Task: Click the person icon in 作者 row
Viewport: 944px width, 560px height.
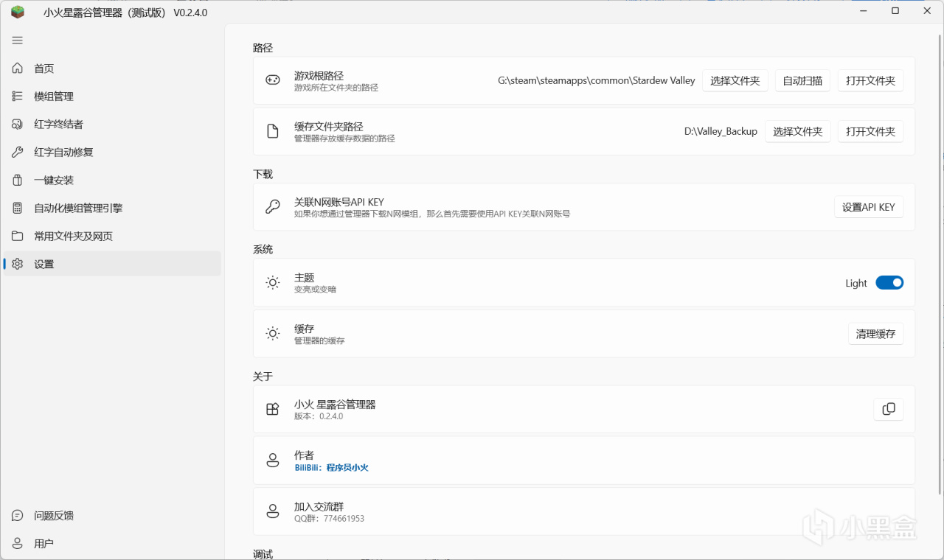Action: pyautogui.click(x=273, y=461)
